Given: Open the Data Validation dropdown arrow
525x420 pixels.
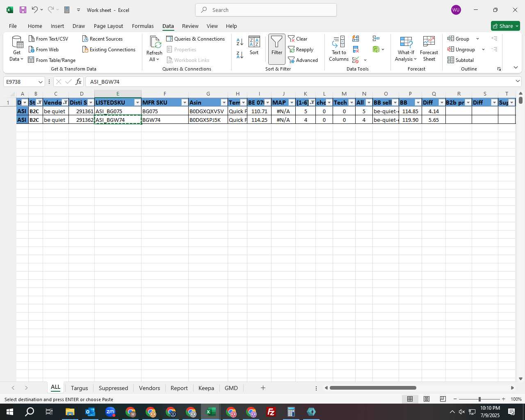Looking at the screenshot, I should tap(365, 60).
